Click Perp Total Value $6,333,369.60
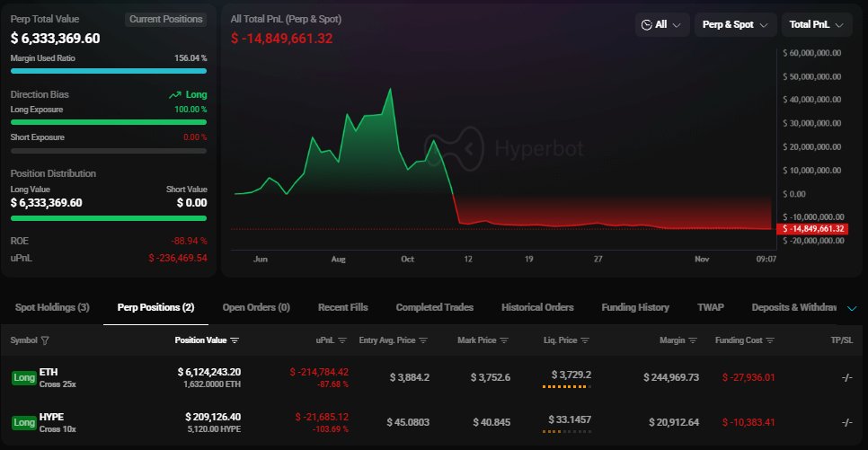This screenshot has height=450, width=868. (56, 39)
